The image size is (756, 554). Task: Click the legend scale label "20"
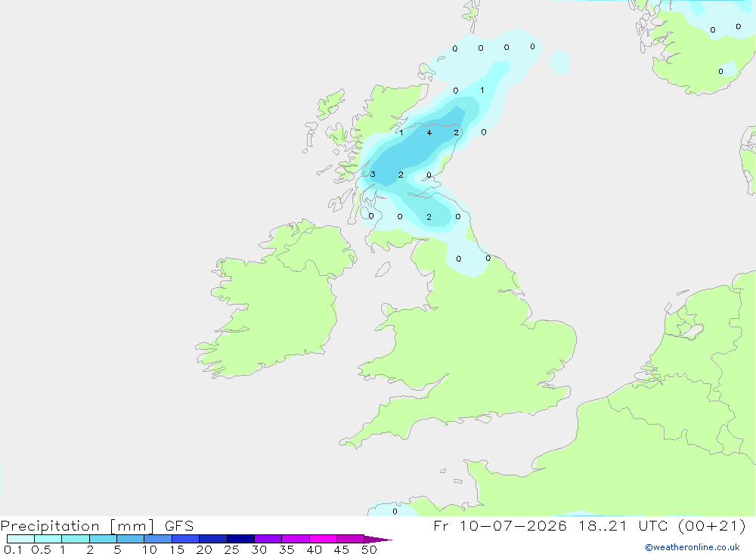(x=204, y=549)
